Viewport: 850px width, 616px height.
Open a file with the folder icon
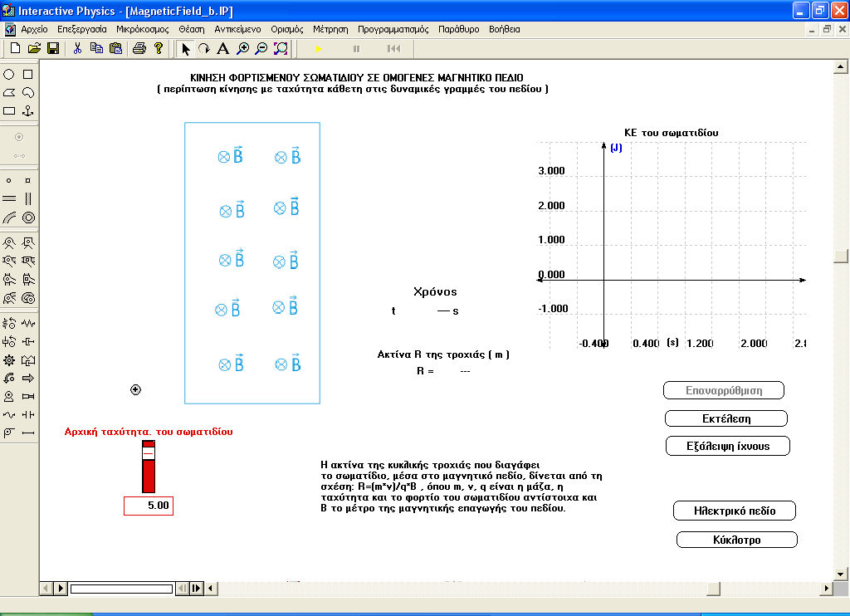[x=34, y=49]
